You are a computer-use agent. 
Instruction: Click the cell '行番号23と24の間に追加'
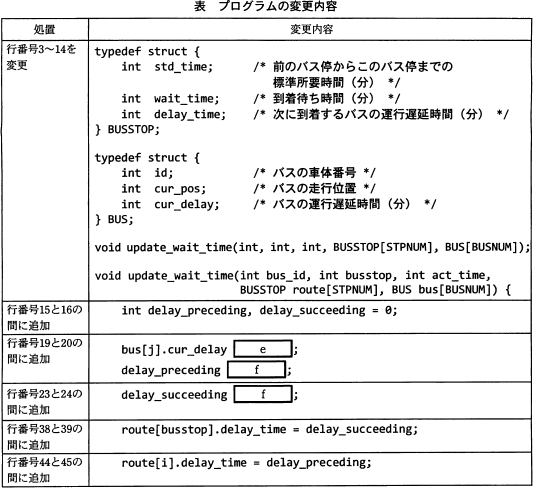(45, 402)
